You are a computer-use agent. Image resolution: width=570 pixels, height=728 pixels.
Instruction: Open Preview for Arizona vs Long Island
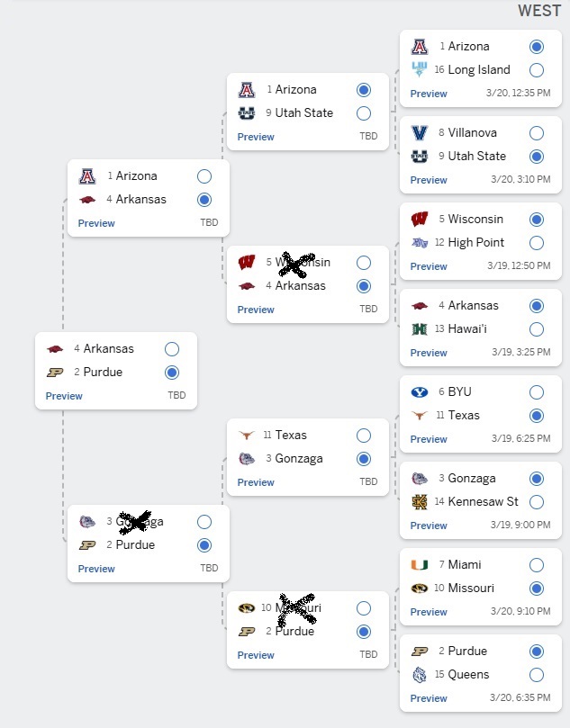pos(429,94)
